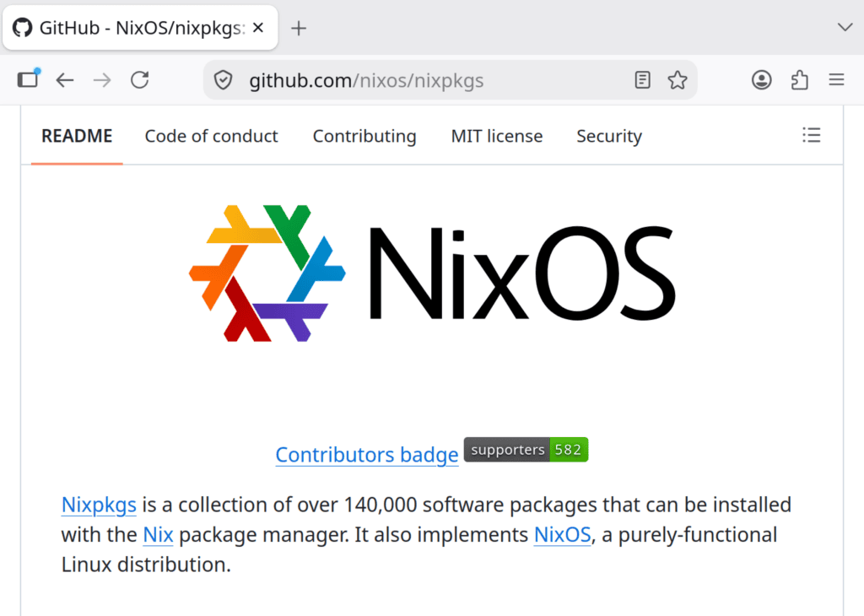Viewport: 864px width, 616px height.
Task: Go forward to the next page
Action: pos(102,80)
